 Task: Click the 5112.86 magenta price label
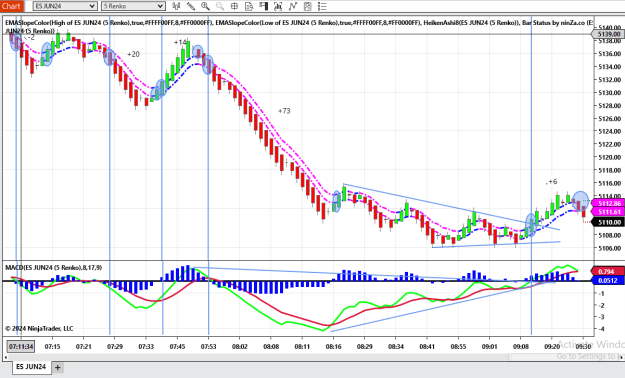click(609, 203)
